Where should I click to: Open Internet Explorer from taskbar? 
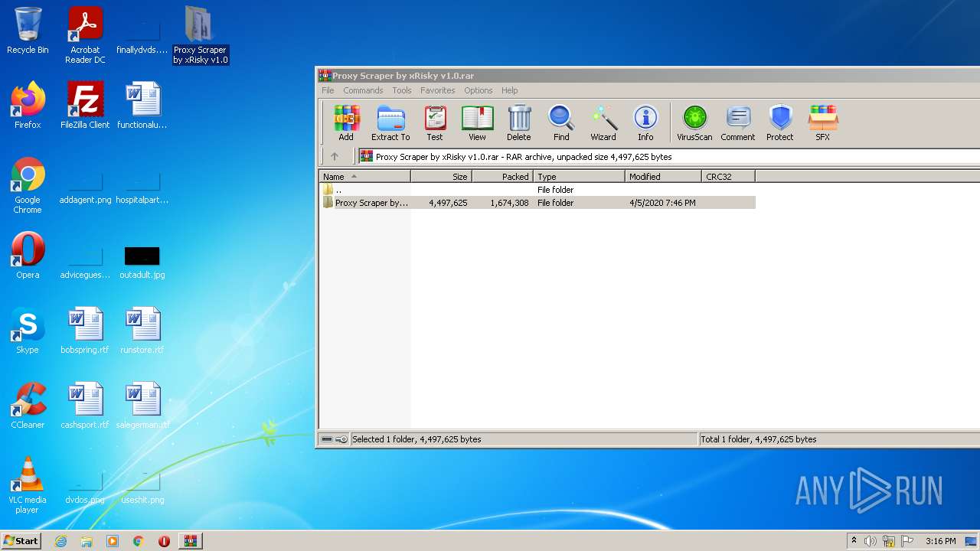pos(60,541)
